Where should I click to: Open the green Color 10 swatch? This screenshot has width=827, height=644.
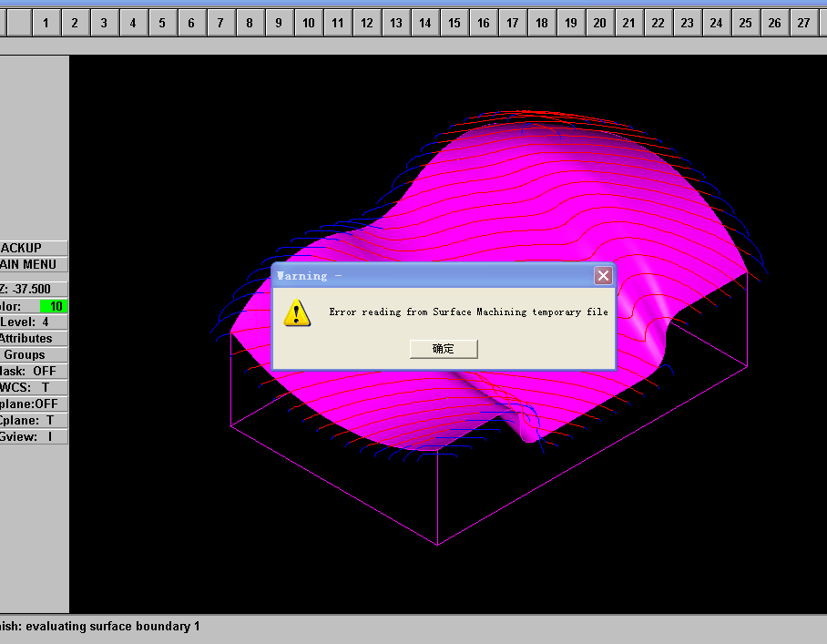pyautogui.click(x=54, y=306)
